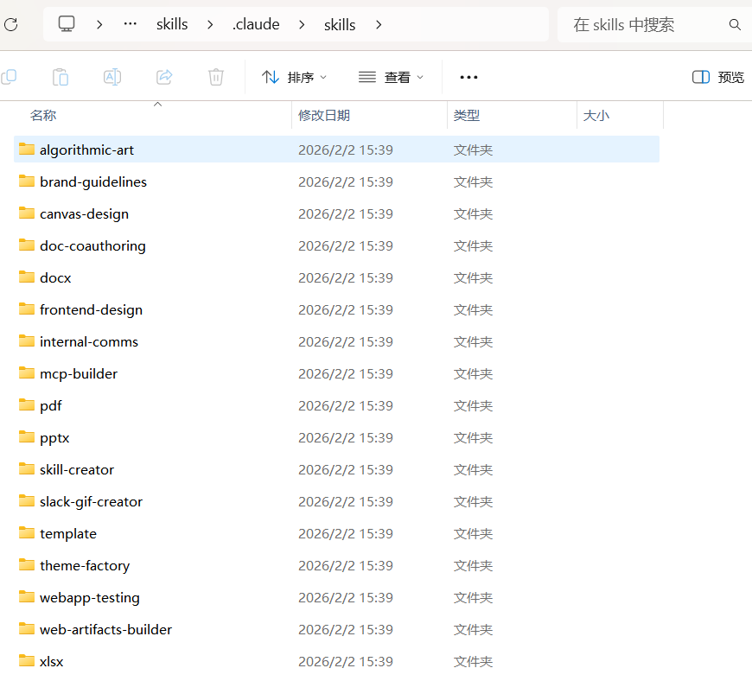
Task: Select the internal-comms folder
Action: (337, 341)
